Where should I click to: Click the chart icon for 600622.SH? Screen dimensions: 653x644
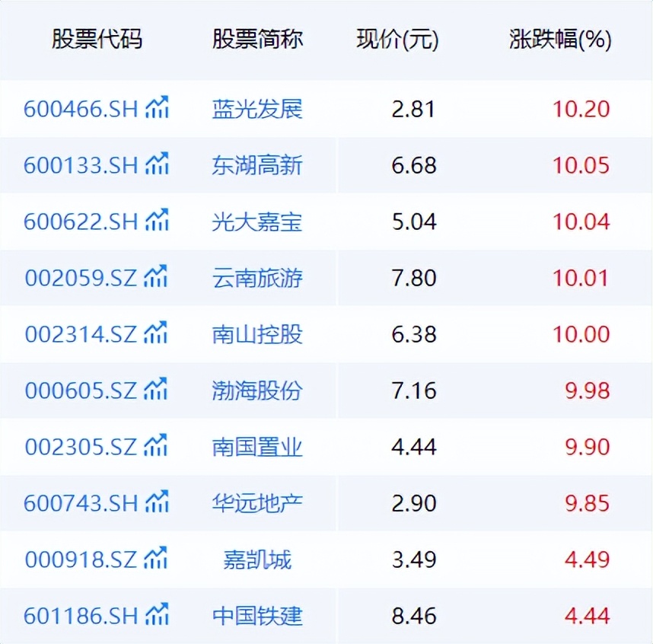(157, 220)
